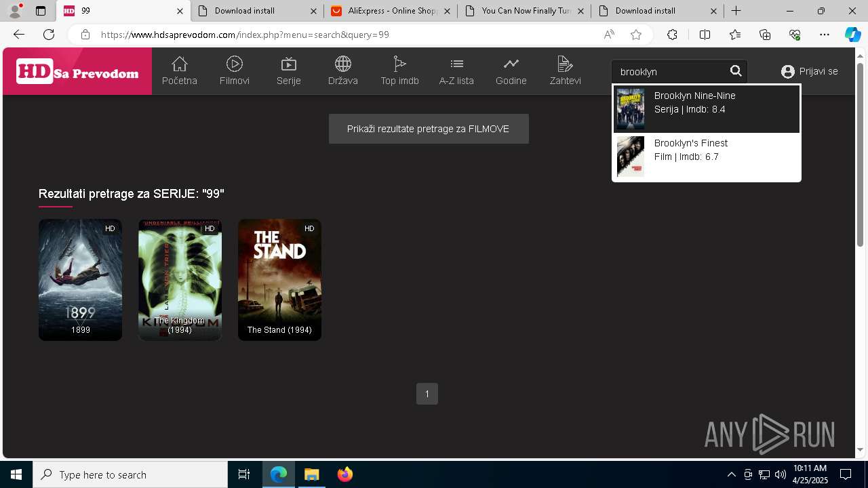The image size is (868, 488).
Task: Open Top imdb list
Action: point(399,71)
